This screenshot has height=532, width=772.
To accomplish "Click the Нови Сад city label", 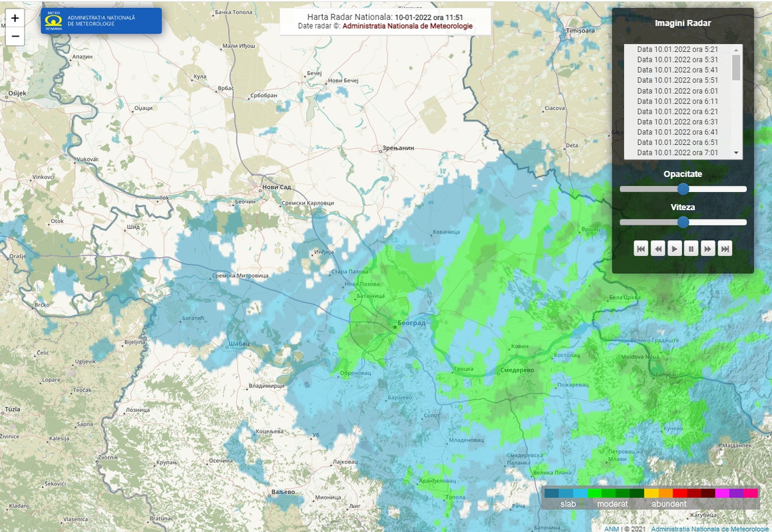I will point(277,187).
